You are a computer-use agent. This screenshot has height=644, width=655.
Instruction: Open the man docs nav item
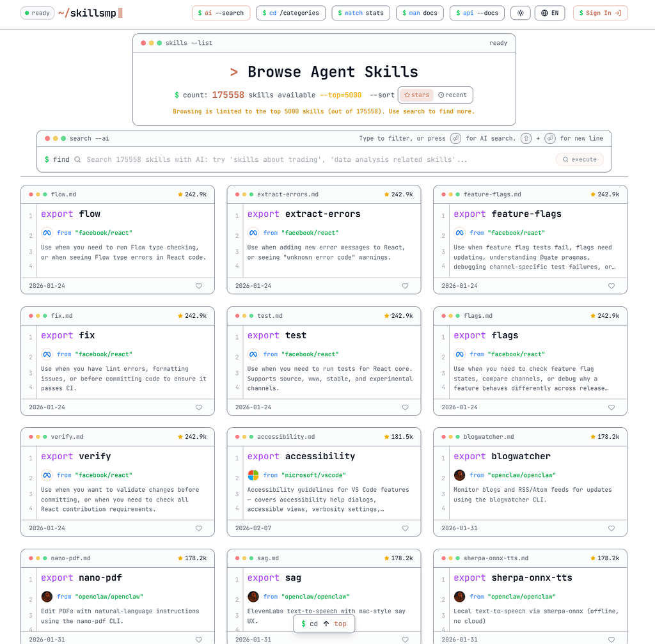click(420, 13)
